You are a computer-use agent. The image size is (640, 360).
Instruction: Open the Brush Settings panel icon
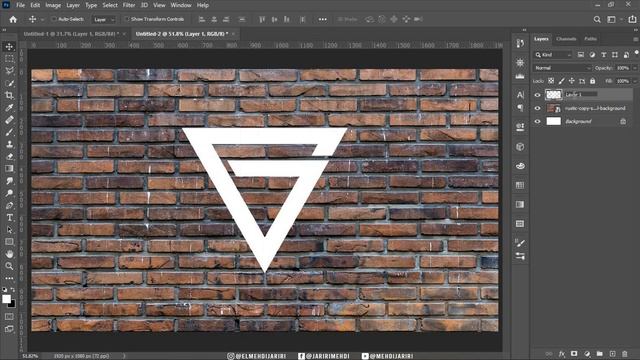(x=520, y=243)
